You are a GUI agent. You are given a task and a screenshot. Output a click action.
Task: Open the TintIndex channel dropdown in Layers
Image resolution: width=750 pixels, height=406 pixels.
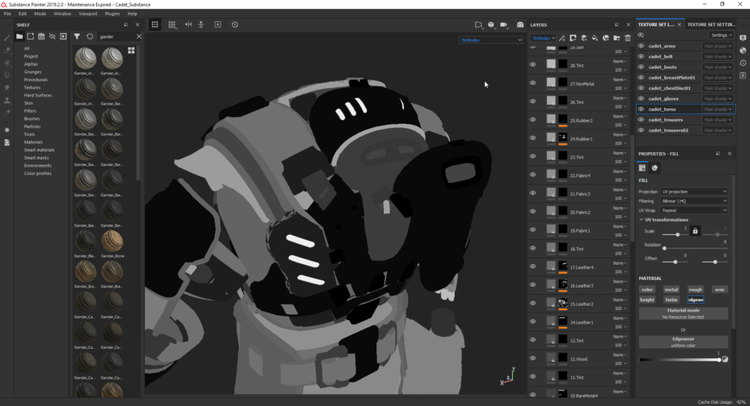click(x=543, y=38)
